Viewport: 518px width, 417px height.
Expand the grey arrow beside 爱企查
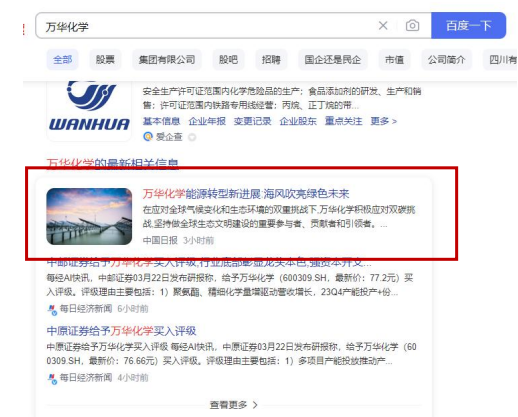(192, 137)
